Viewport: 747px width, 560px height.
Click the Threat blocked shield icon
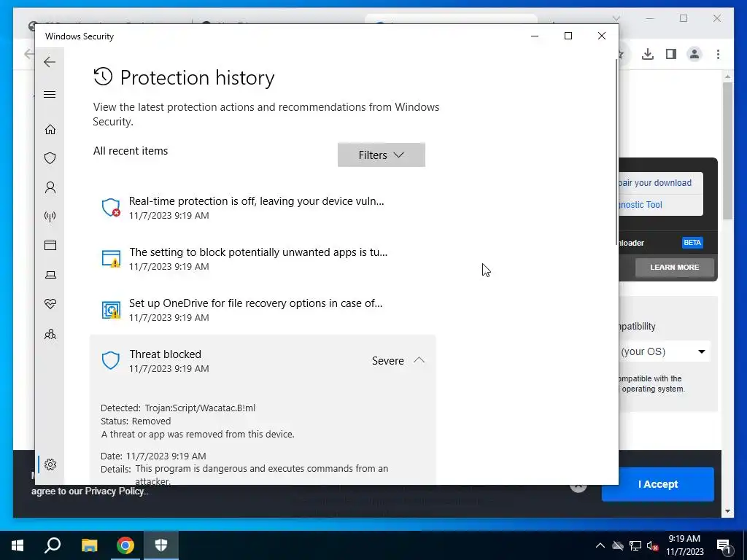click(111, 360)
